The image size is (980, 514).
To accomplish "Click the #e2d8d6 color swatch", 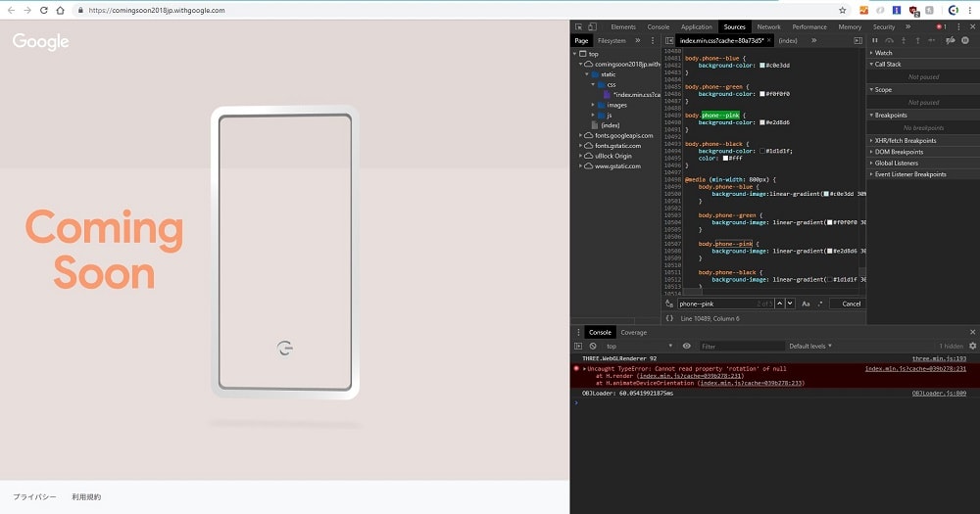I will [762, 122].
